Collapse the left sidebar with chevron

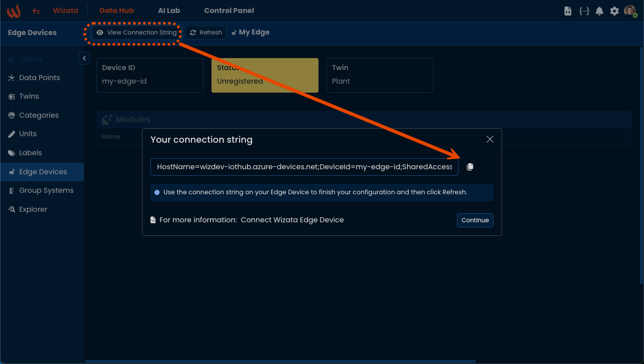[x=84, y=59]
